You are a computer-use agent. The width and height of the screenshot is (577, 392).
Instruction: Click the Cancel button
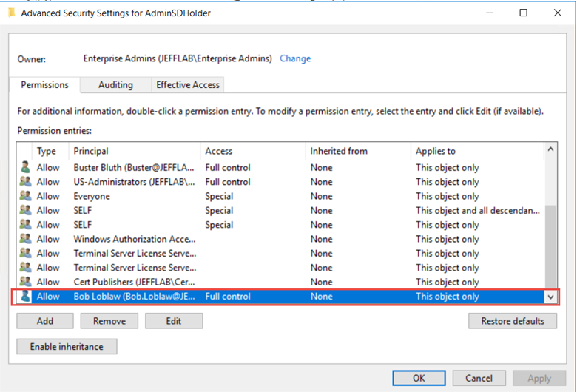tap(479, 378)
